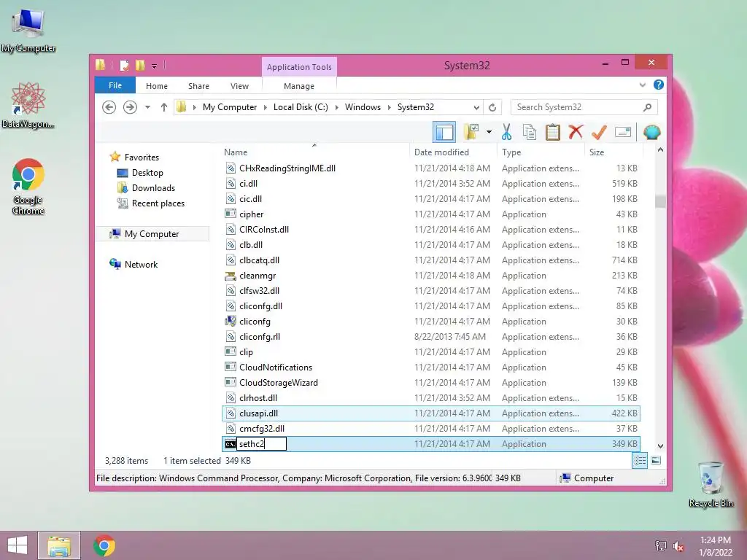Switch to the Share ribbon tab
The height and width of the screenshot is (560, 747).
pyautogui.click(x=198, y=86)
